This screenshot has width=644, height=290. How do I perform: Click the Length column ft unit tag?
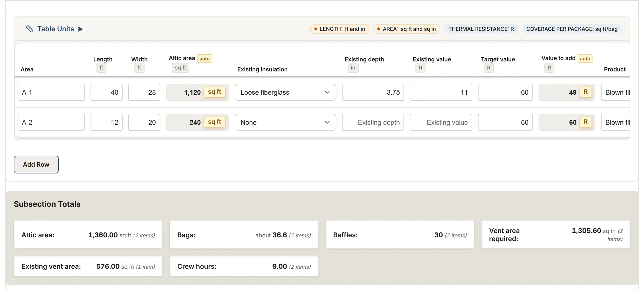[x=101, y=68]
